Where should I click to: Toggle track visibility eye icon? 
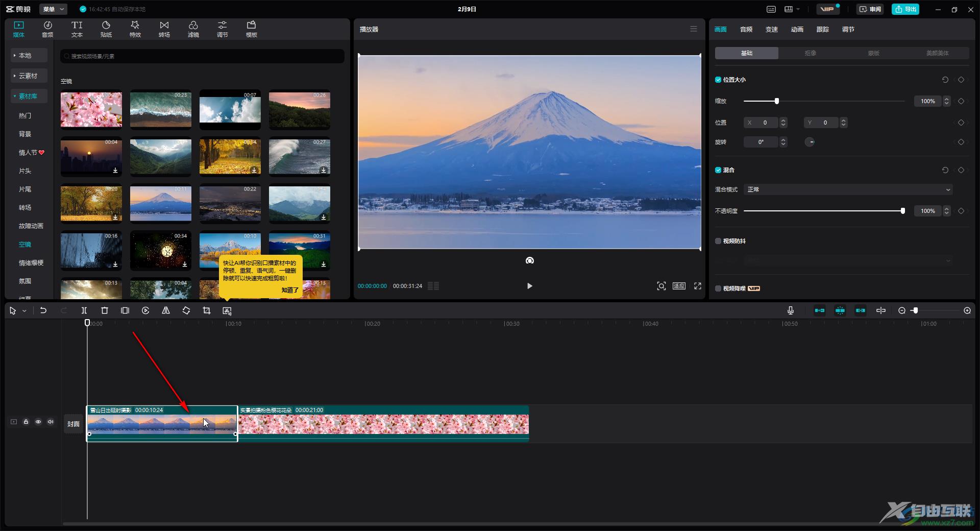click(x=38, y=422)
